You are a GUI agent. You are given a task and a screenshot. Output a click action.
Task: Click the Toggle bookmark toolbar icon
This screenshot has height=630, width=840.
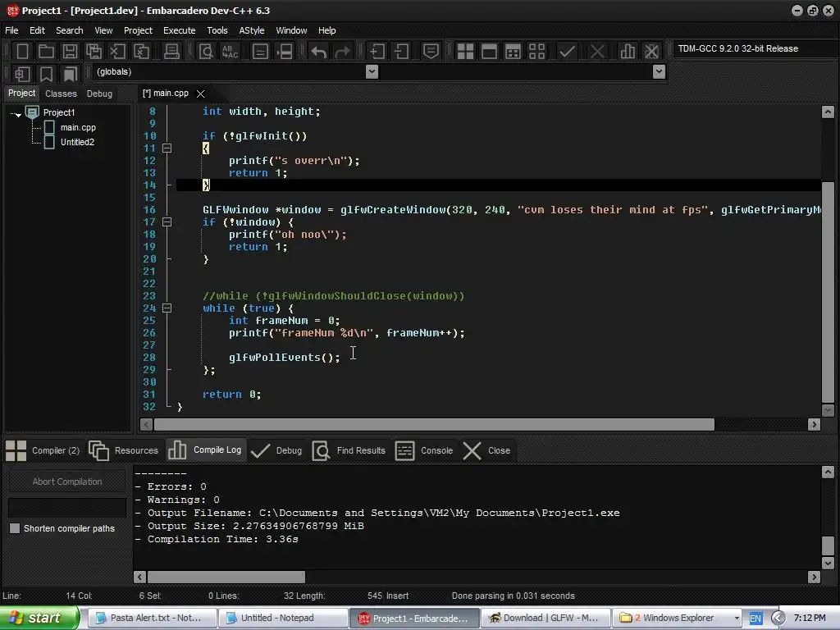[x=46, y=73]
